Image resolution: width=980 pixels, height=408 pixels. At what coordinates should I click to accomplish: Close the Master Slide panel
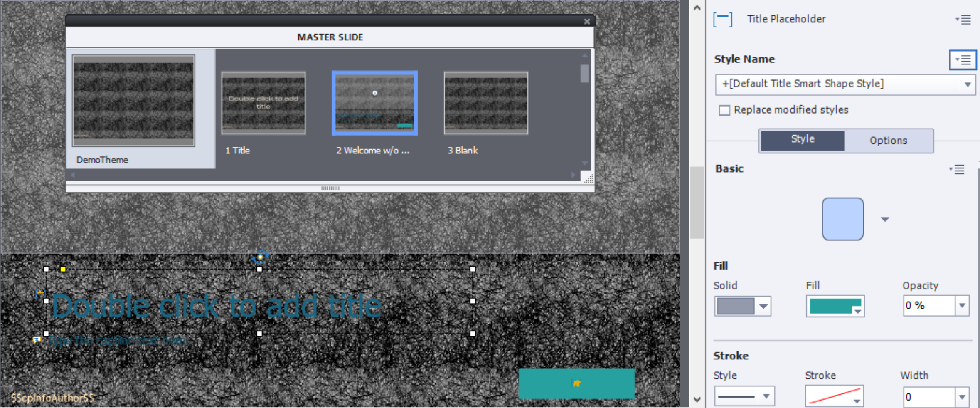point(587,22)
